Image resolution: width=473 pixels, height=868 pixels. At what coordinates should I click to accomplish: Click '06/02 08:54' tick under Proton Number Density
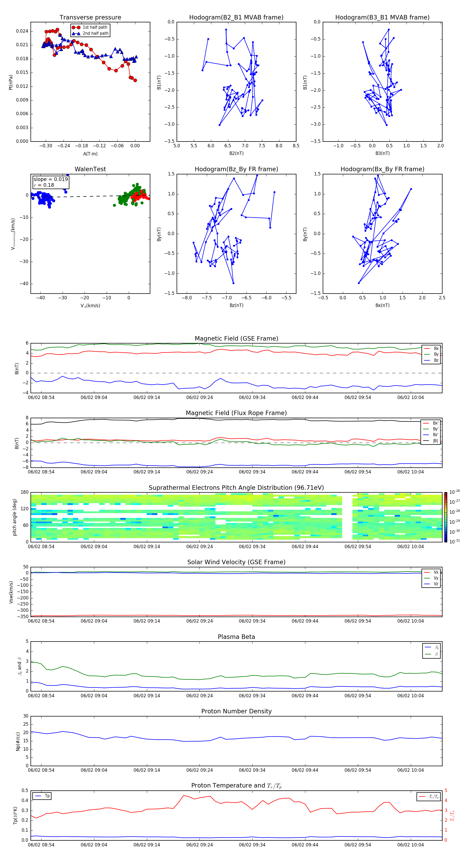point(41,770)
